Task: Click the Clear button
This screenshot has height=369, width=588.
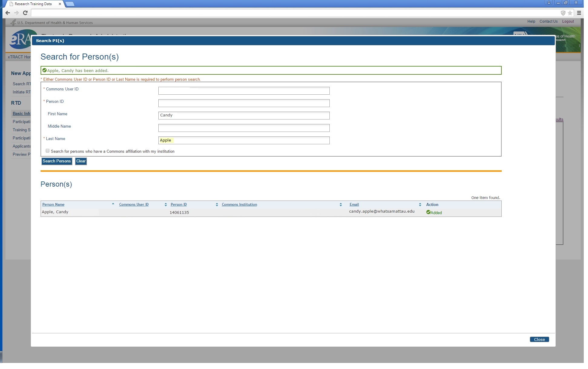Action: (x=81, y=161)
